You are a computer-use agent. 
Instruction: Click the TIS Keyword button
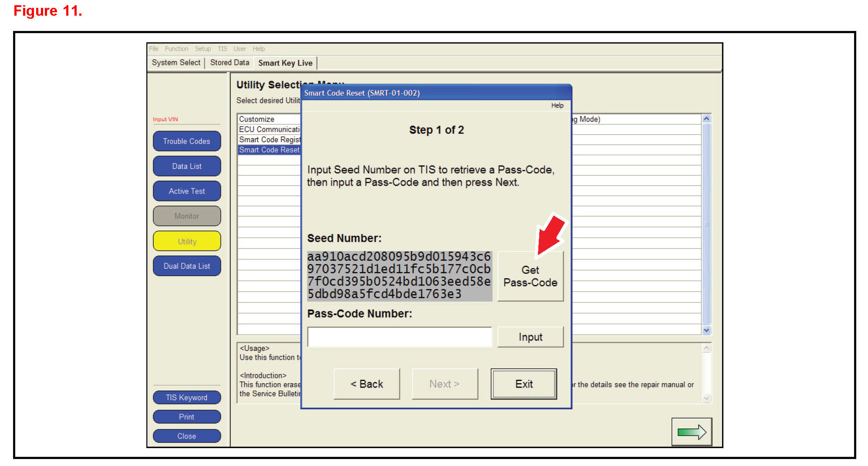[x=187, y=398]
